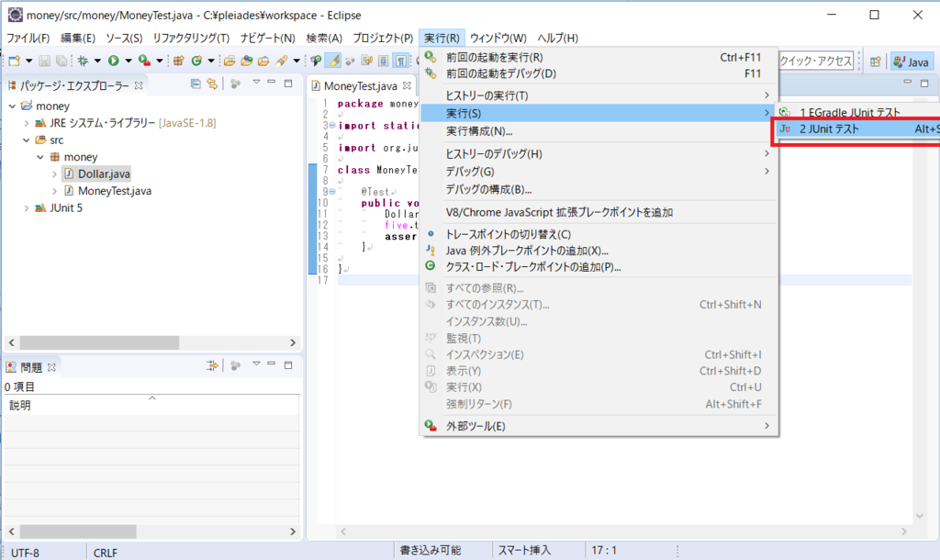The width and height of the screenshot is (940, 560).
Task: Open dropdown arrow next to External Tools icon
Action: tap(160, 61)
